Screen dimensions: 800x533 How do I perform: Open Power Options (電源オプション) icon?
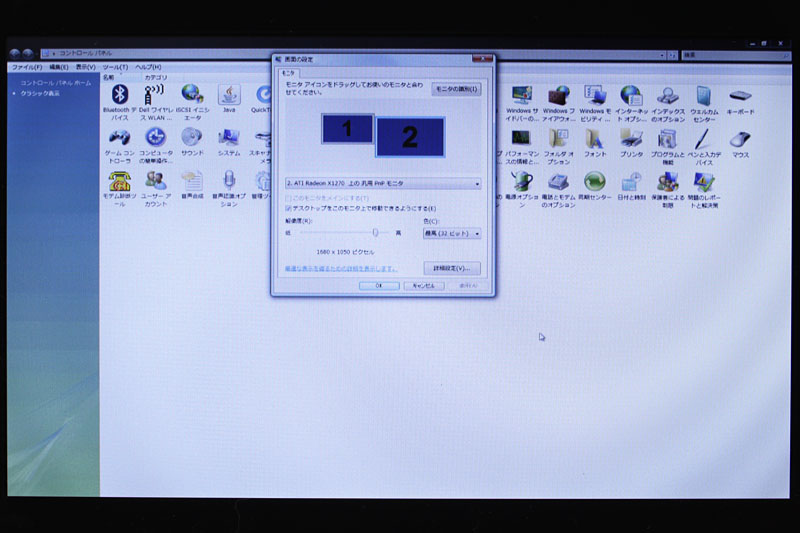pyautogui.click(x=521, y=182)
